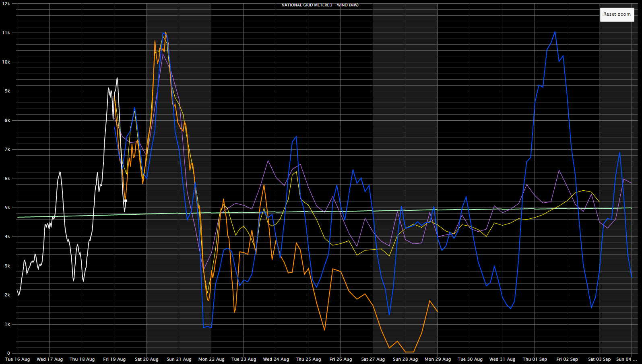Click the 'Sat 03 Sep' date label
The height and width of the screenshot is (364, 642).
pyautogui.click(x=599, y=359)
